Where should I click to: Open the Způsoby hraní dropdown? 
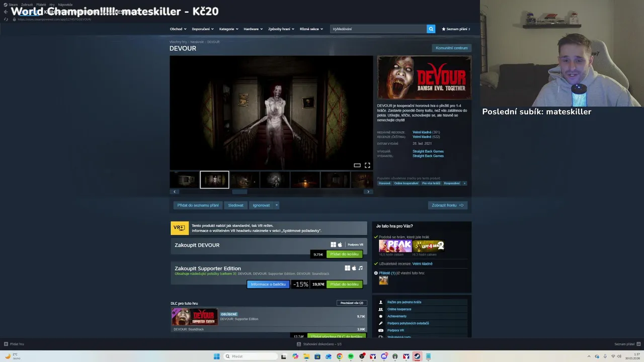[x=281, y=29]
